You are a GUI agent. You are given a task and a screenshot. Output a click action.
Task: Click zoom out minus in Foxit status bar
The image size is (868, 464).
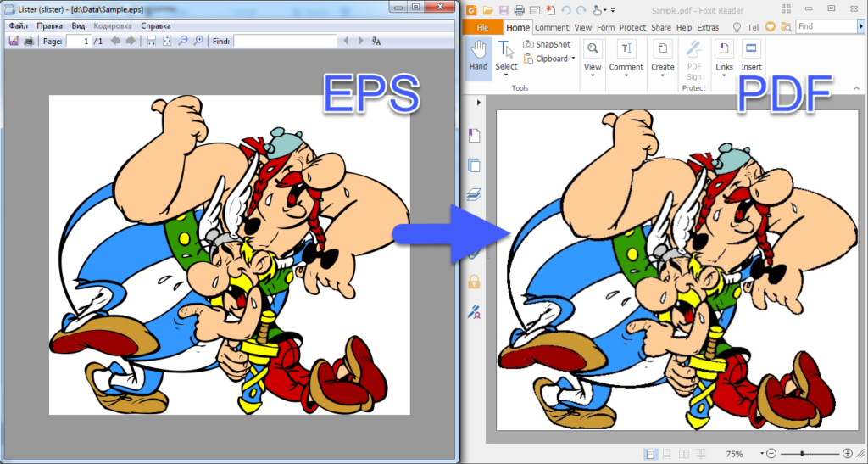(772, 454)
